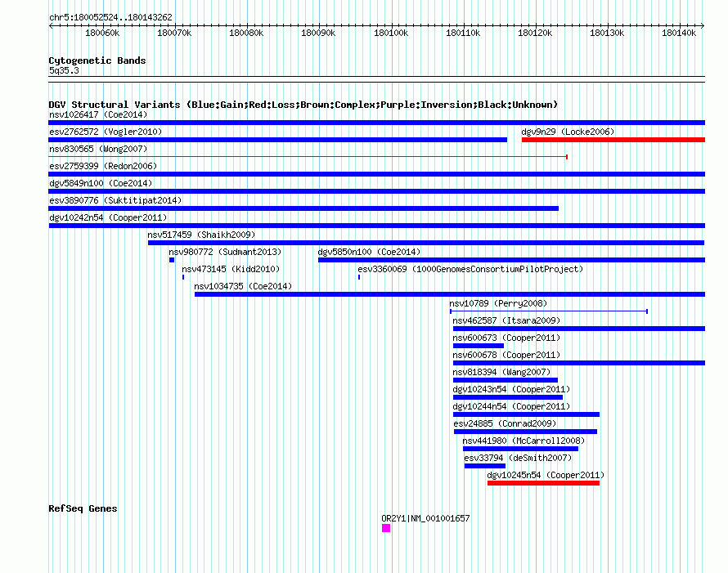Viewport: 728px width, 573px height.
Task: Click the red dgv9n29 loss bar
Action: pos(613,140)
